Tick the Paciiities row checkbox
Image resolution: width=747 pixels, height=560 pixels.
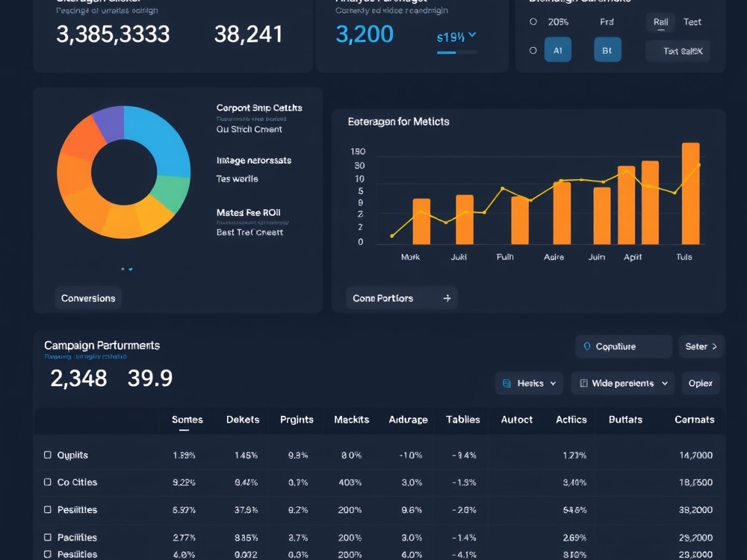click(x=48, y=537)
